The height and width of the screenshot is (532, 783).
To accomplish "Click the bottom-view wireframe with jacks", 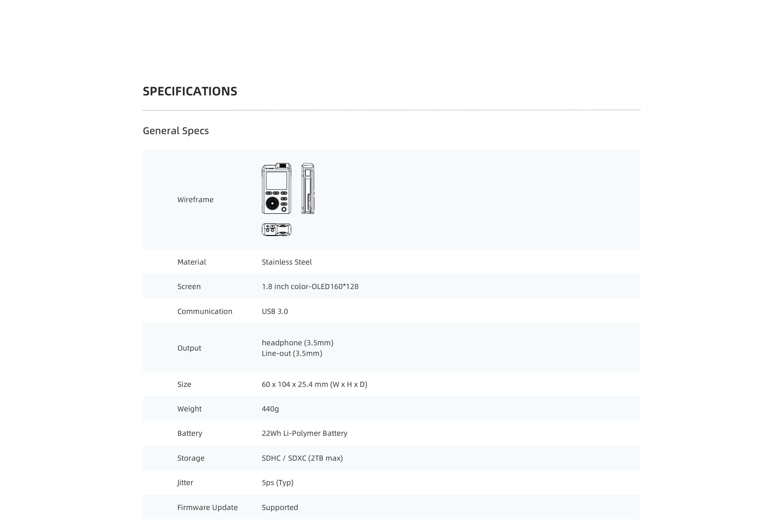I will pos(276,230).
